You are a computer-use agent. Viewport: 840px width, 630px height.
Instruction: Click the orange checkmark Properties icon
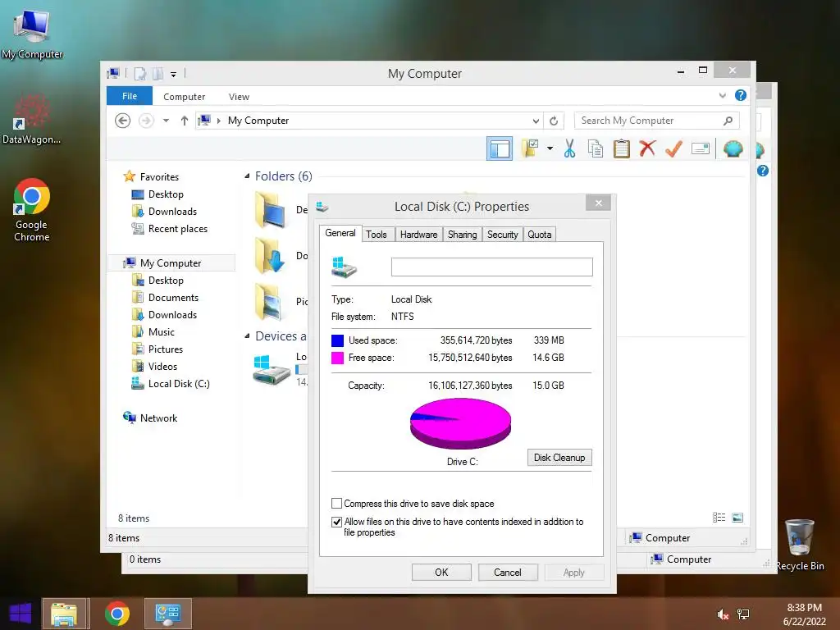[673, 148]
